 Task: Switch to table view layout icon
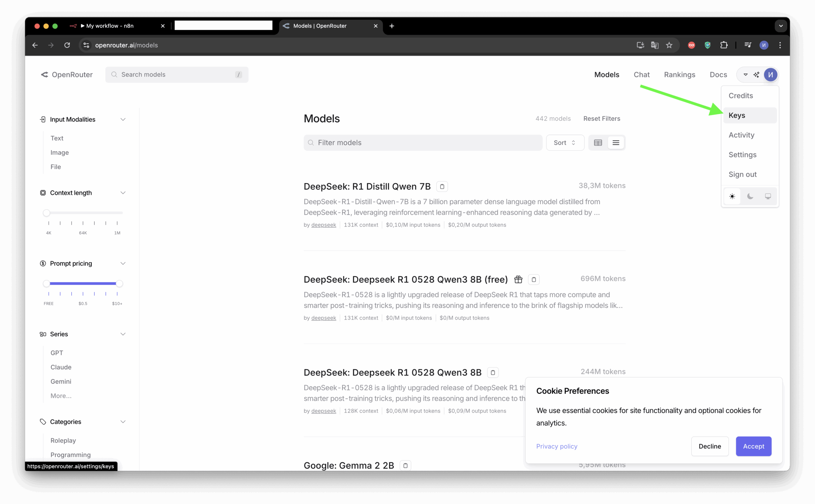pyautogui.click(x=598, y=143)
